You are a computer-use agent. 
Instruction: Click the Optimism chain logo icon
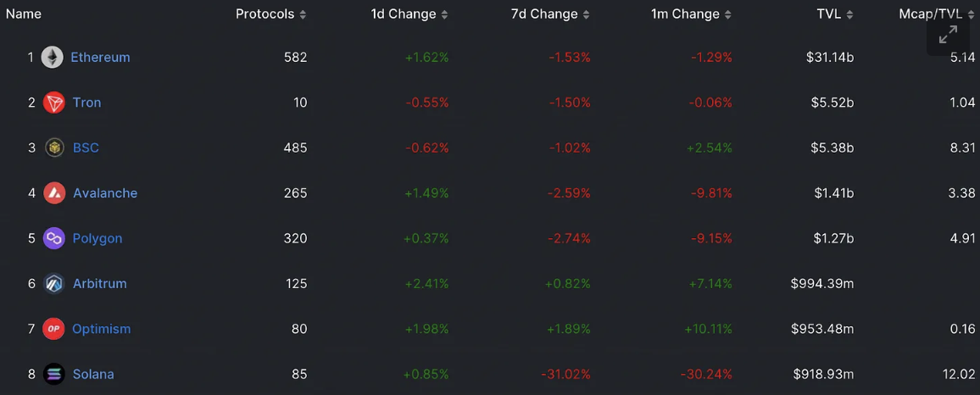53,329
